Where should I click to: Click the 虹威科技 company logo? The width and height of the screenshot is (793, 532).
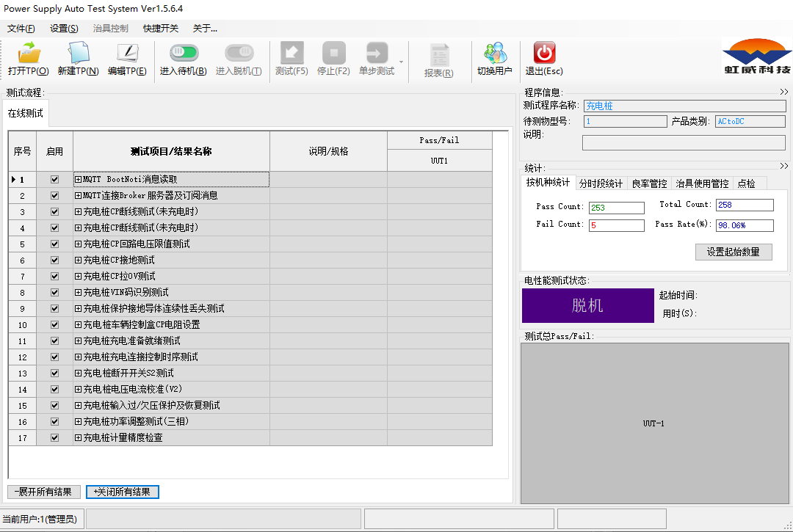[x=757, y=56]
